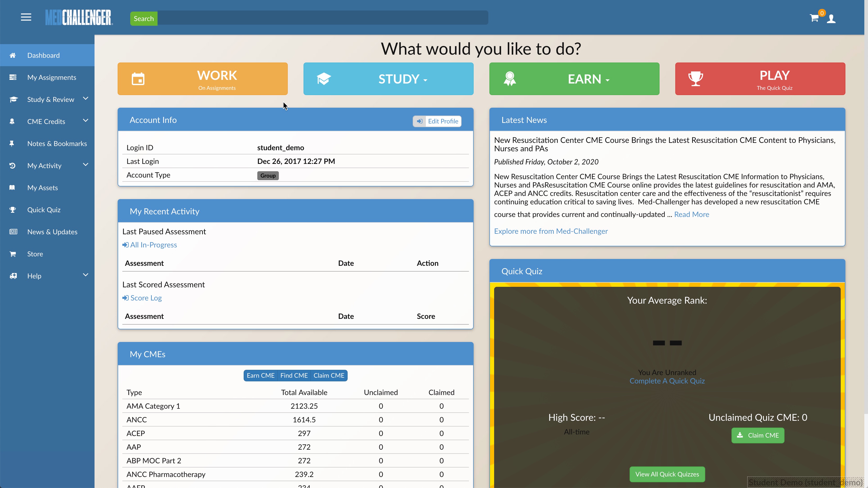Click the download icon on Claim CME button
Image resolution: width=868 pixels, height=488 pixels.
[740, 435]
